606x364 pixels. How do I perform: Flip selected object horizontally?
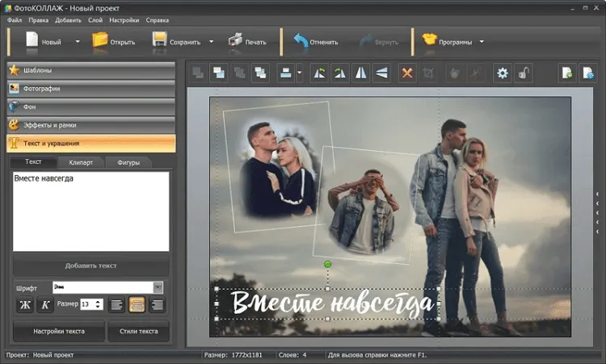click(x=360, y=73)
